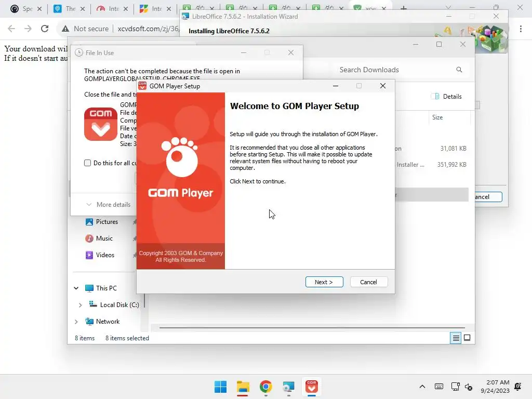The height and width of the screenshot is (399, 532).
Task: Open a new Chrome tab
Action: pyautogui.click(x=403, y=8)
